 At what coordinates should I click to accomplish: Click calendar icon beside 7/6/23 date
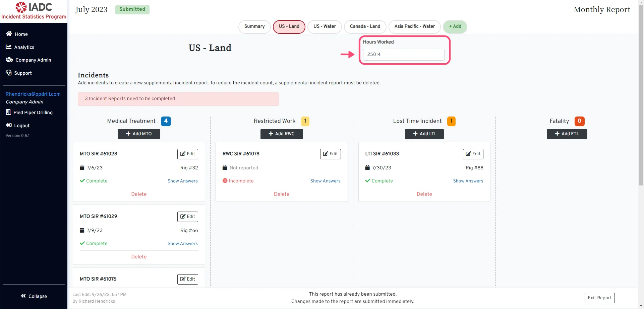pyautogui.click(x=82, y=168)
